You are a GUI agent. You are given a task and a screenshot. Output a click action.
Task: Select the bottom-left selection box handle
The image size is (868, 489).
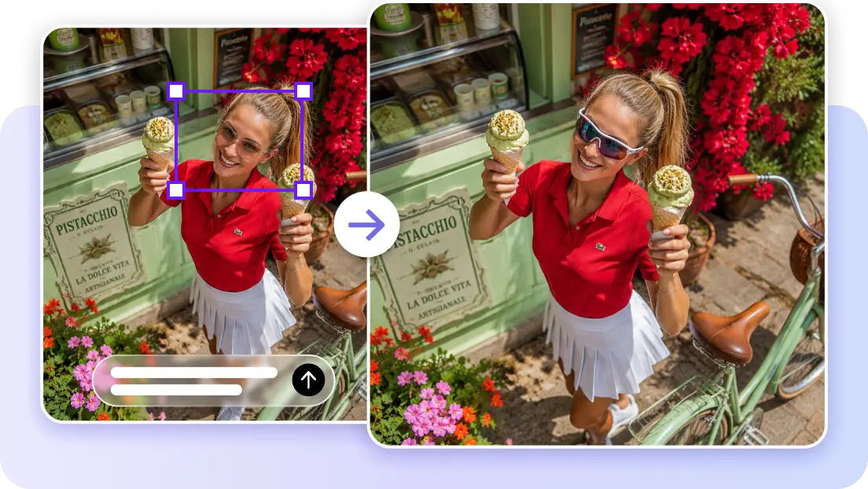tap(176, 190)
